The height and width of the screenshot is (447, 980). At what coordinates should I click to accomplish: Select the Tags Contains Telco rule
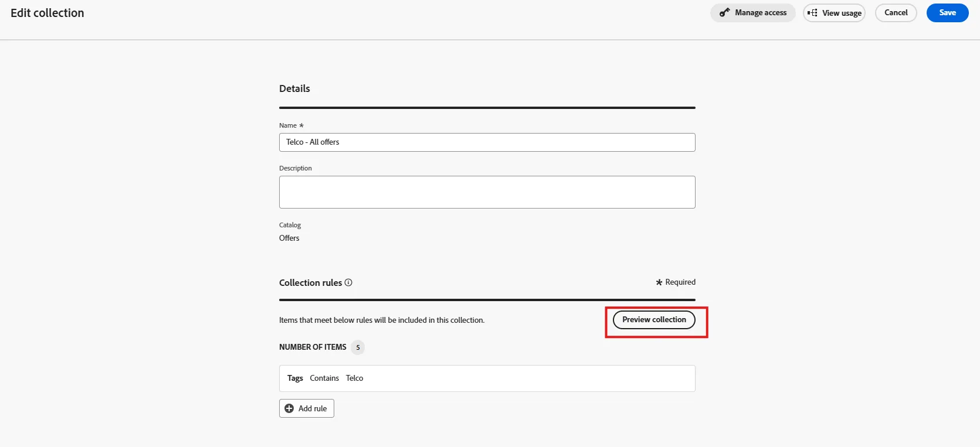[487, 378]
